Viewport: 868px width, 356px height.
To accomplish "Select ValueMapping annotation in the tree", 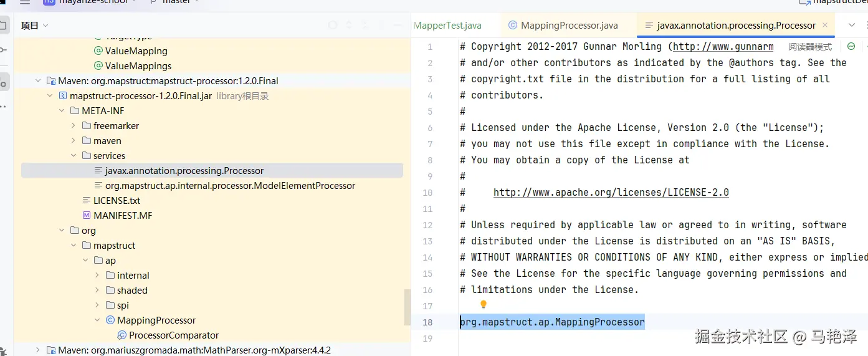I will click(x=136, y=51).
